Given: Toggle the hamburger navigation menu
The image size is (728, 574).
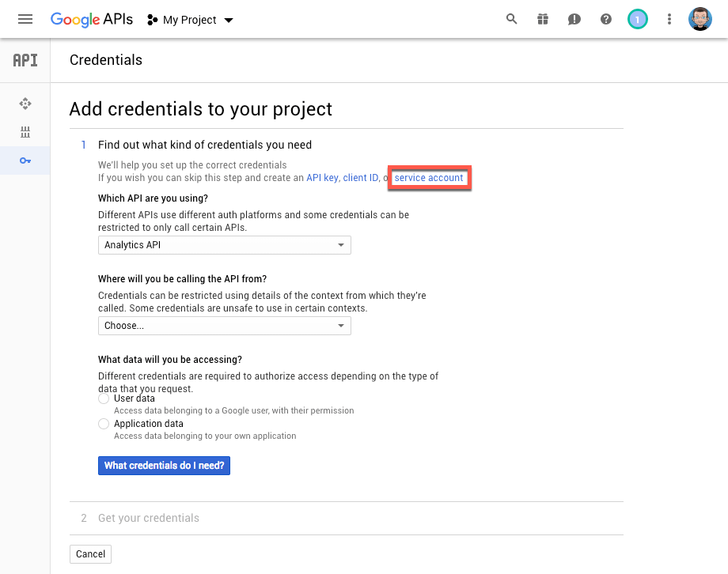Looking at the screenshot, I should [x=25, y=19].
